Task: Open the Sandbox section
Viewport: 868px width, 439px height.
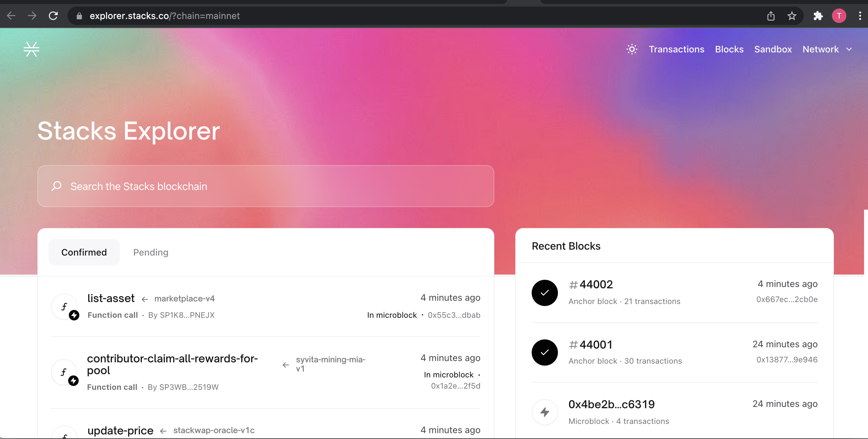Action: [x=773, y=49]
